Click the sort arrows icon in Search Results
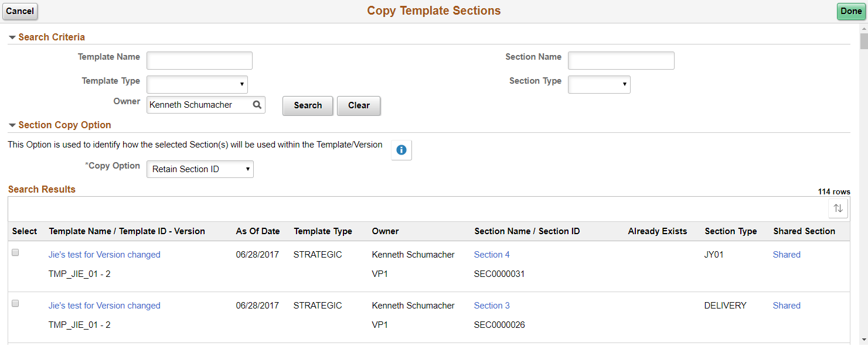 838,208
